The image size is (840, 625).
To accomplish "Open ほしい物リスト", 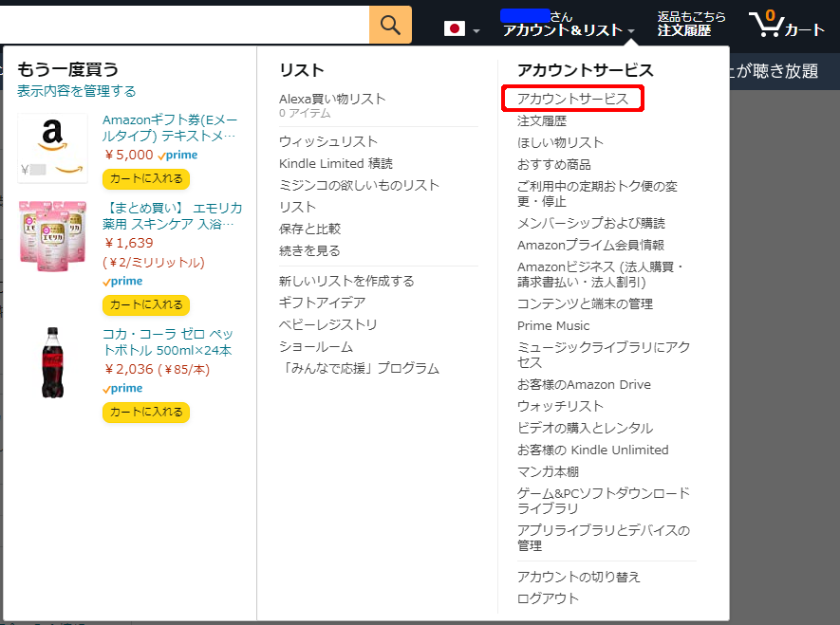I will (x=560, y=143).
